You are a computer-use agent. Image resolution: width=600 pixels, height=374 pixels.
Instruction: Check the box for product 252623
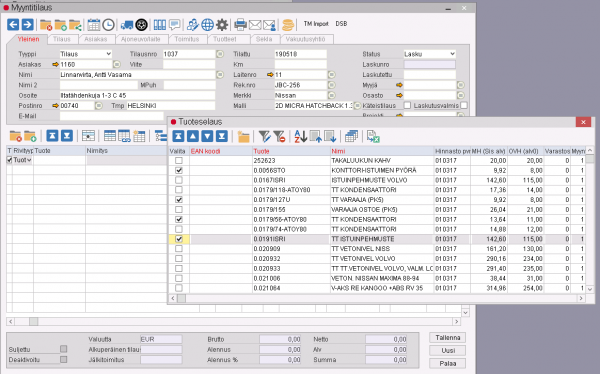click(x=179, y=160)
